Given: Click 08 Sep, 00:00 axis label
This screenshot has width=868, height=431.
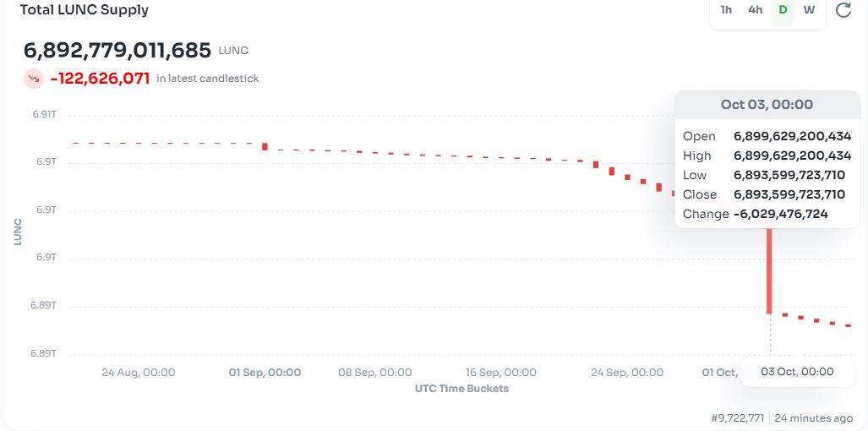Looking at the screenshot, I should (375, 372).
